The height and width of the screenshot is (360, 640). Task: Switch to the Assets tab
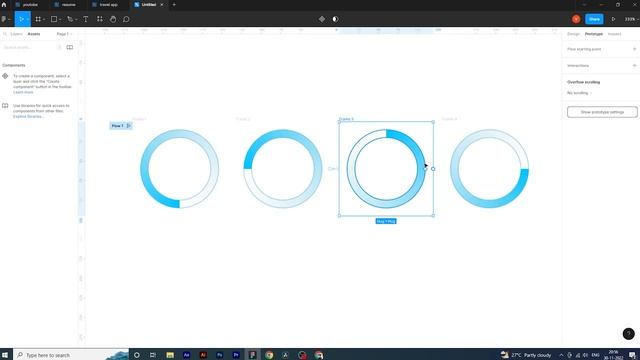pos(34,34)
